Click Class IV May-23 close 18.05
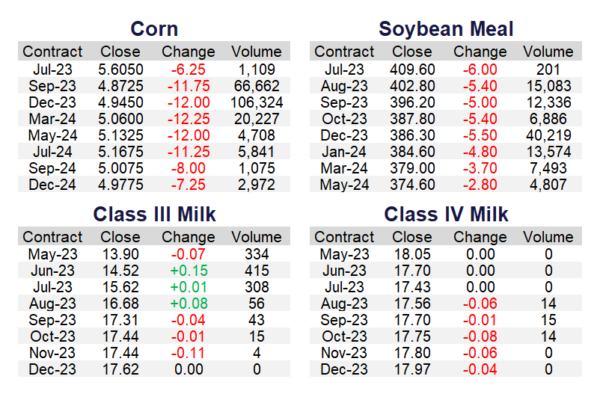The width and height of the screenshot is (600, 394). point(412,254)
